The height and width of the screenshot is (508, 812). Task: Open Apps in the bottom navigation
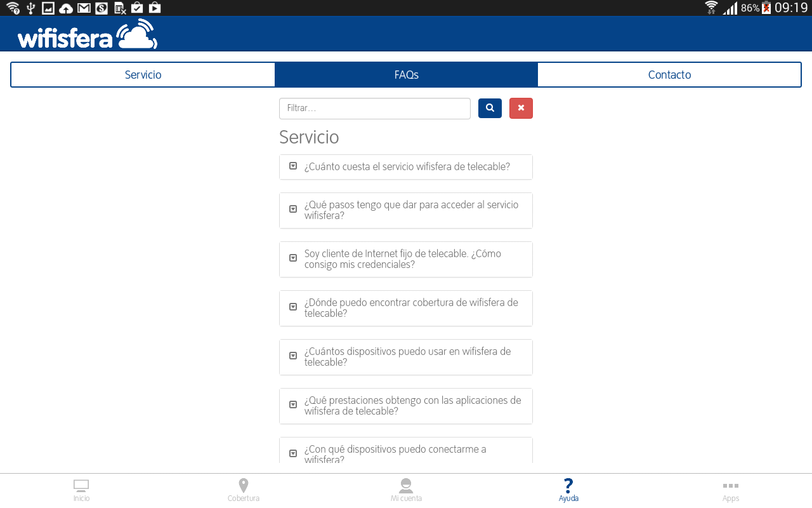pyautogui.click(x=731, y=491)
